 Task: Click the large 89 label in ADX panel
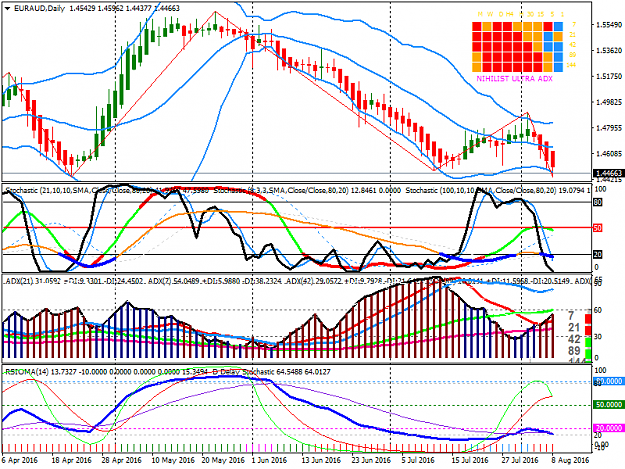[574, 351]
